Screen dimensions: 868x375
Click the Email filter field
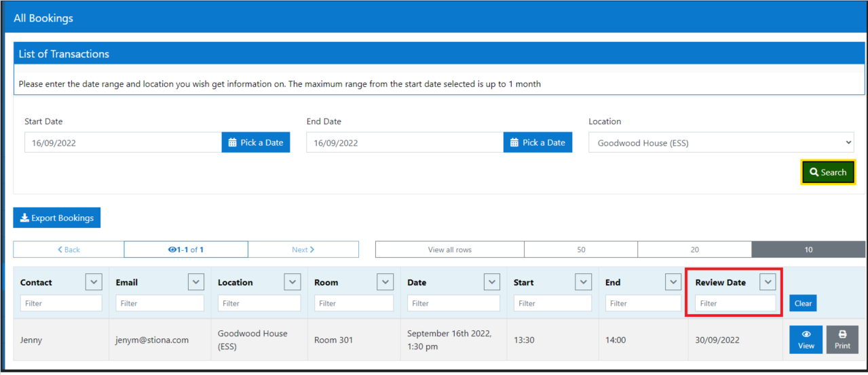(160, 303)
